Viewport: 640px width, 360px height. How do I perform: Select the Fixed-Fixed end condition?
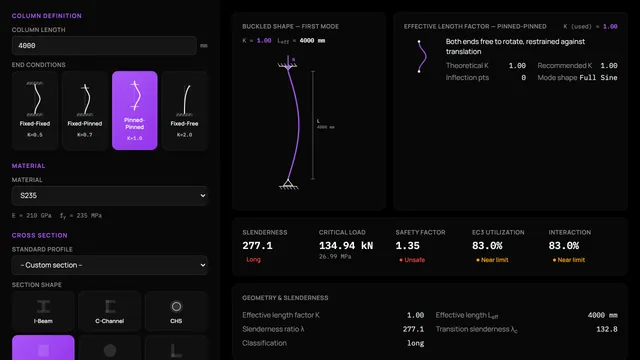click(x=35, y=111)
